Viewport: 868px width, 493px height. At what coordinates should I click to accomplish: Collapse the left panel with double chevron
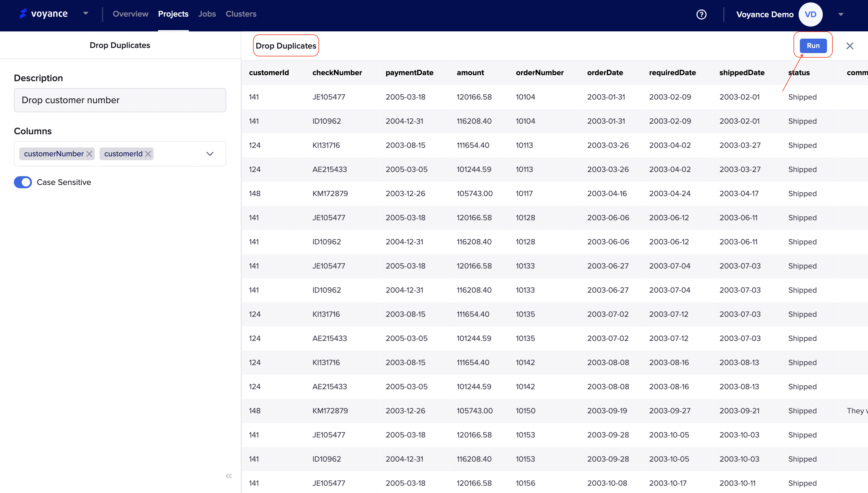coord(229,476)
